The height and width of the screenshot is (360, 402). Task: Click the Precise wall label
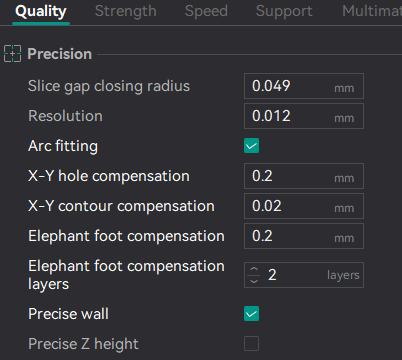(68, 314)
